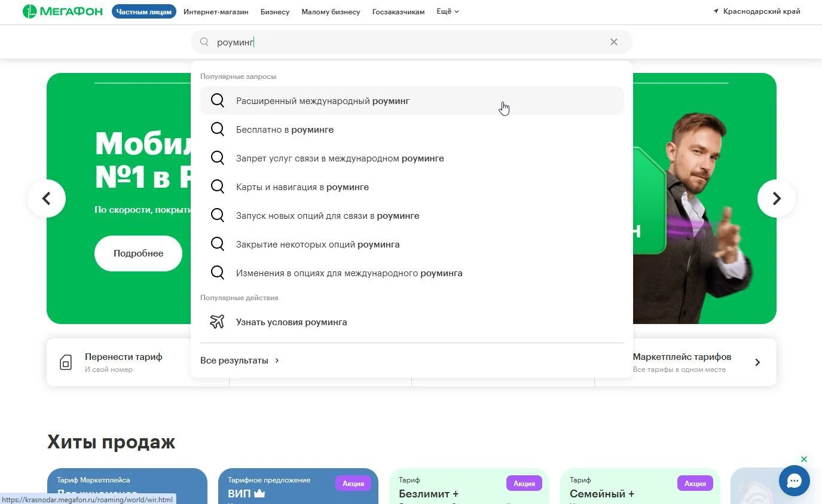Click Узнать условия роуминга action
Screen dimensions: 822x504
[412, 322]
